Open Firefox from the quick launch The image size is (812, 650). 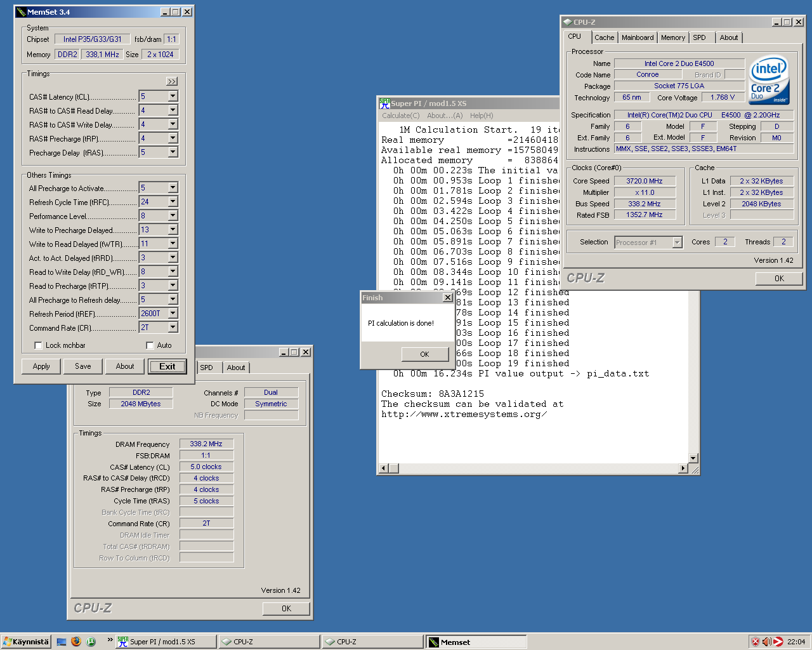tap(76, 642)
